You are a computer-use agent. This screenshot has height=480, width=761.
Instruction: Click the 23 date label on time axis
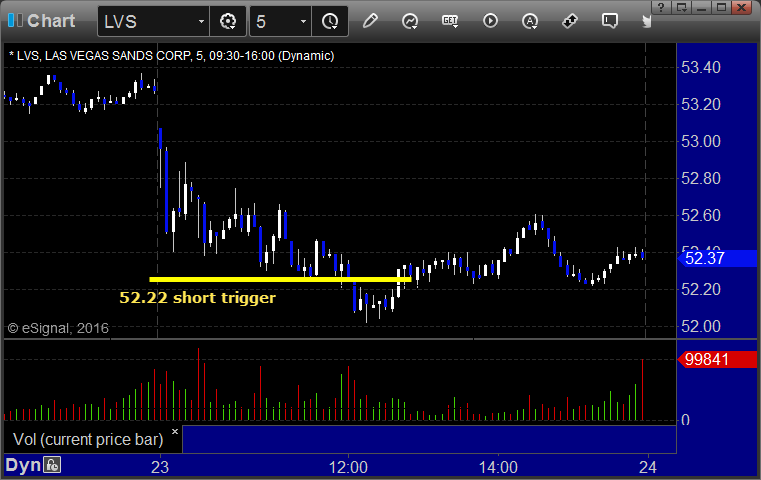160,467
